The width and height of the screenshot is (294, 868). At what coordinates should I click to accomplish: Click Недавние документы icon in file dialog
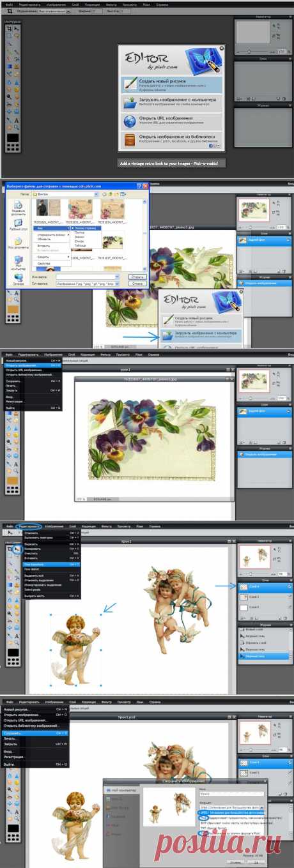point(17,206)
